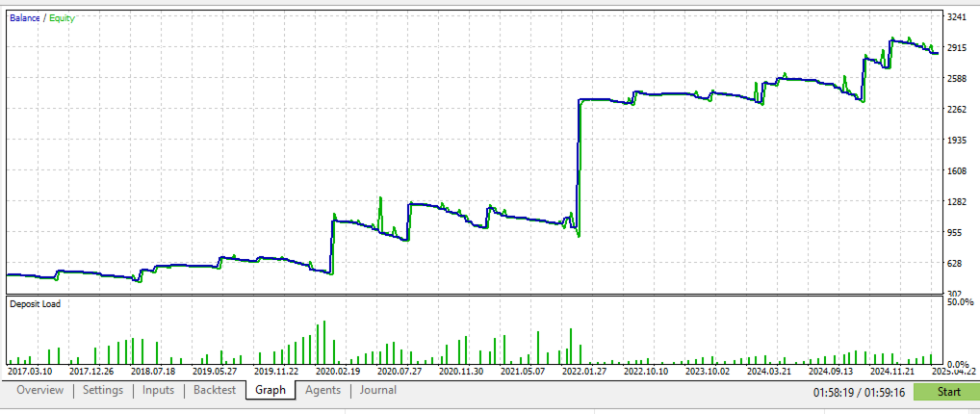Click the 2022.10.10 date label

pyautogui.click(x=647, y=371)
